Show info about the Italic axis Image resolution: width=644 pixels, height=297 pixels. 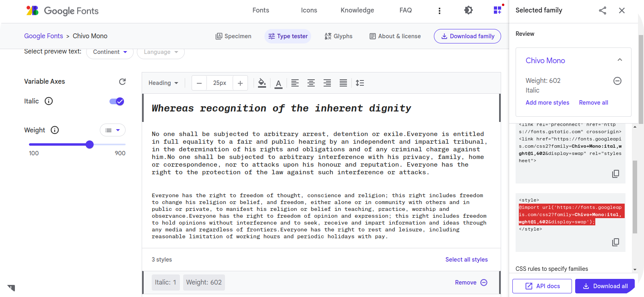pos(49,101)
